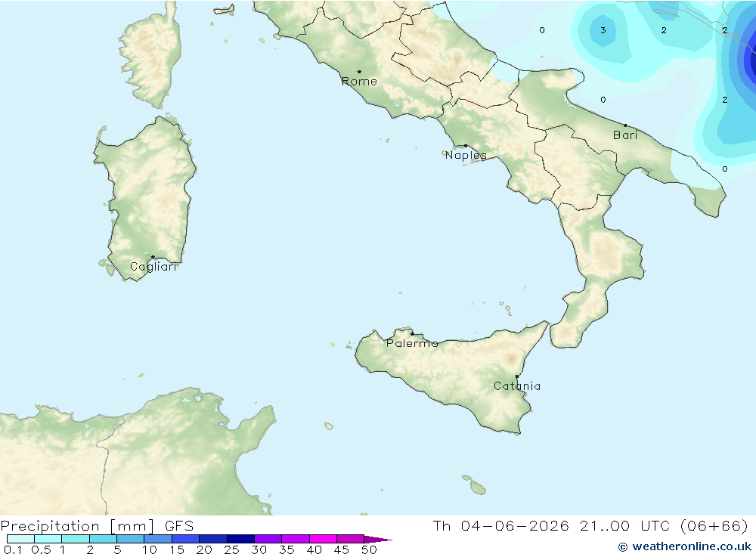Click the black dot marking Rome

(x=359, y=72)
